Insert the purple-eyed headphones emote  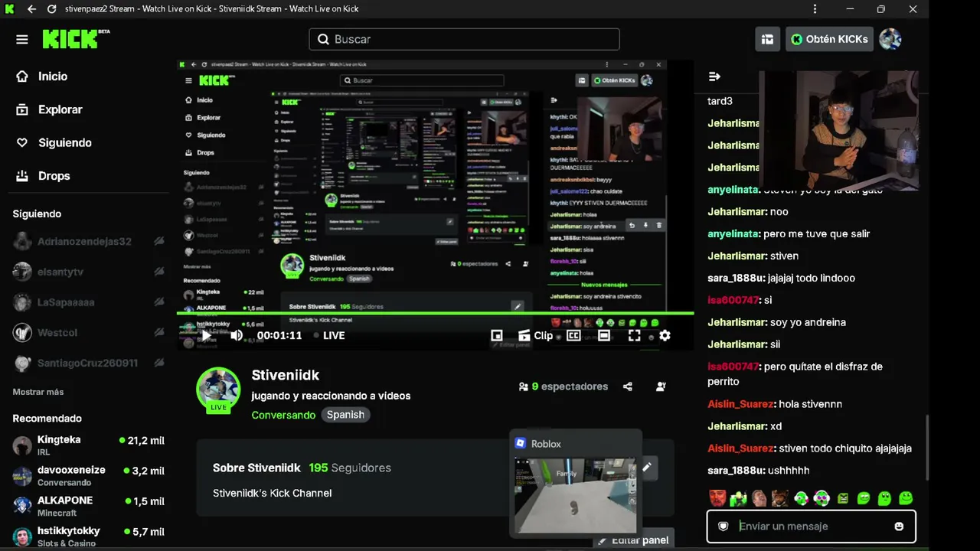[822, 498]
